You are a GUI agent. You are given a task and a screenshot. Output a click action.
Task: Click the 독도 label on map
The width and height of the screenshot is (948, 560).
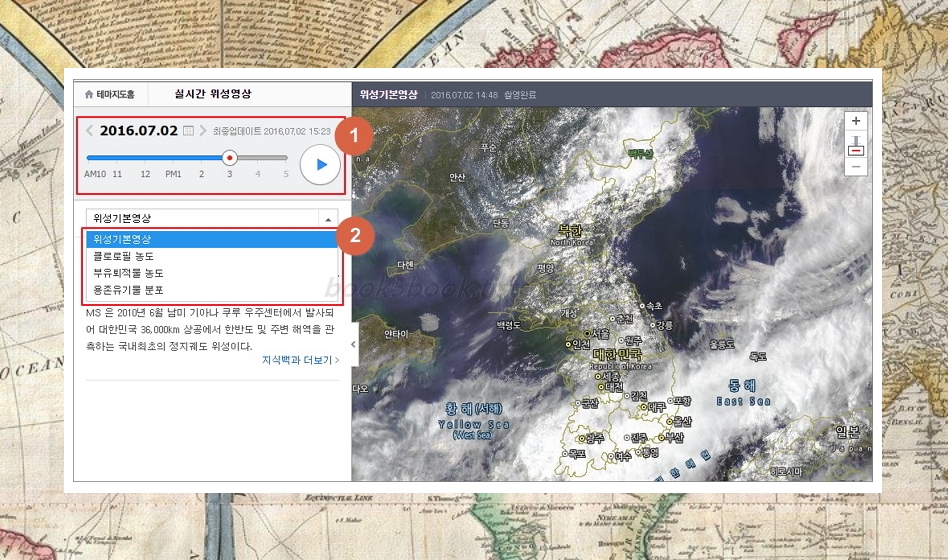click(x=758, y=357)
